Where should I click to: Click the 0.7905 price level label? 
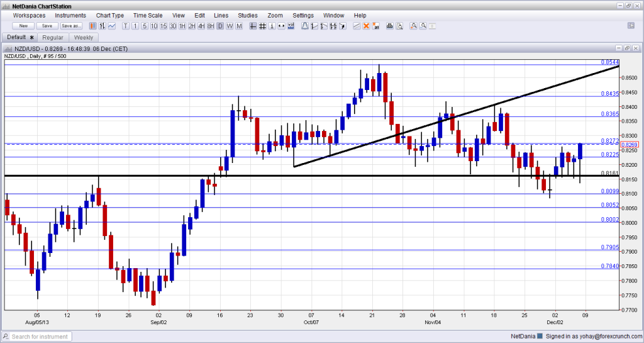pos(610,247)
